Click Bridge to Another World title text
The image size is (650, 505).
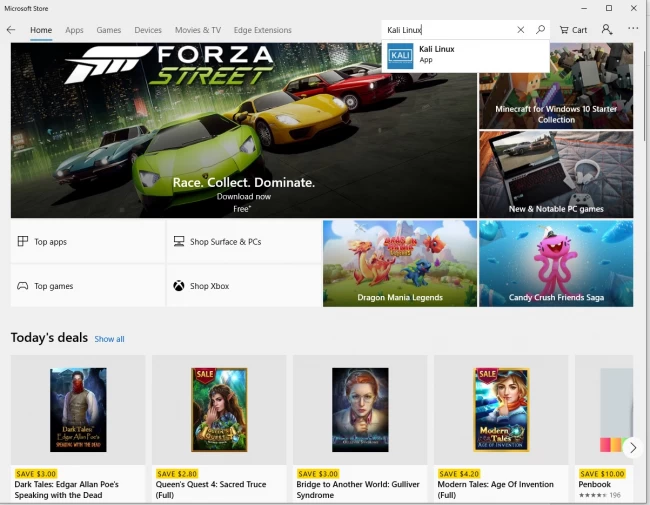click(x=358, y=490)
